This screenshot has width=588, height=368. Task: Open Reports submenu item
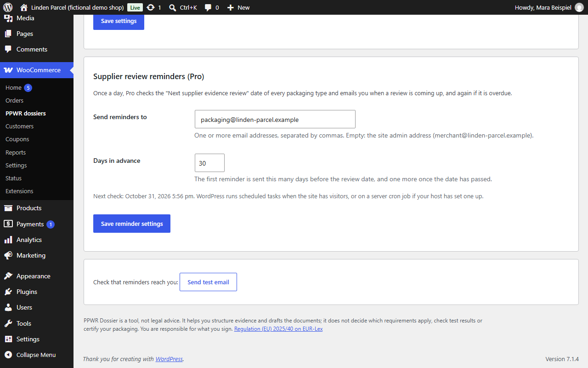pos(16,152)
